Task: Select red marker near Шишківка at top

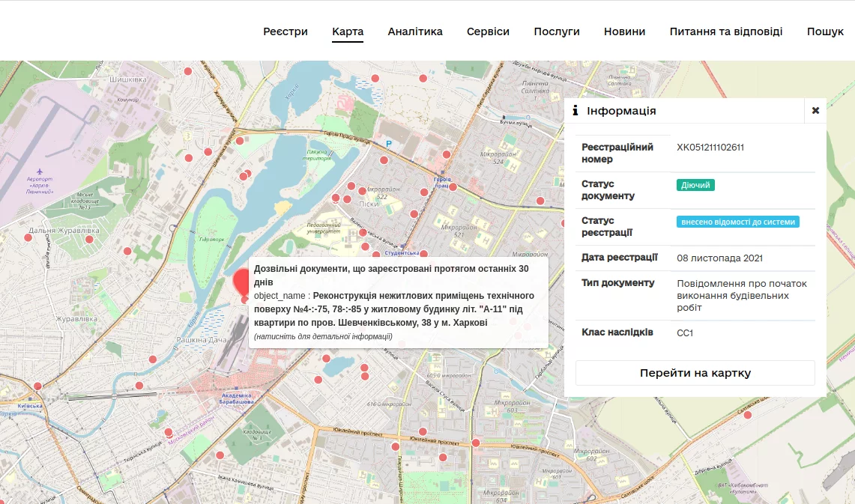Action: coord(187,70)
